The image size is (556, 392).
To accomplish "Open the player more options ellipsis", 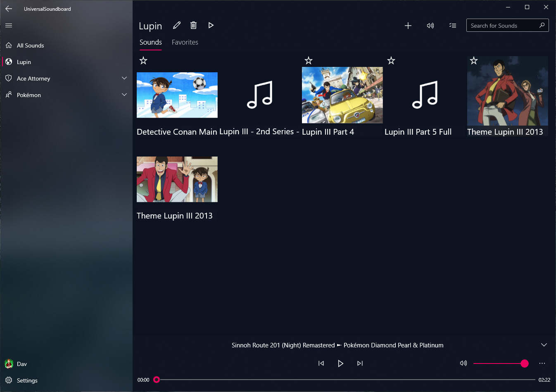I will click(542, 363).
